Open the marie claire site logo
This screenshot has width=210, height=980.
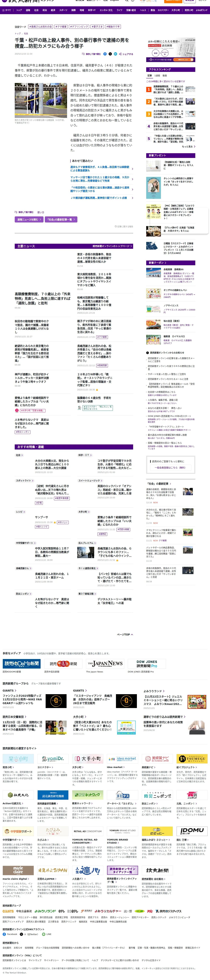(18, 870)
